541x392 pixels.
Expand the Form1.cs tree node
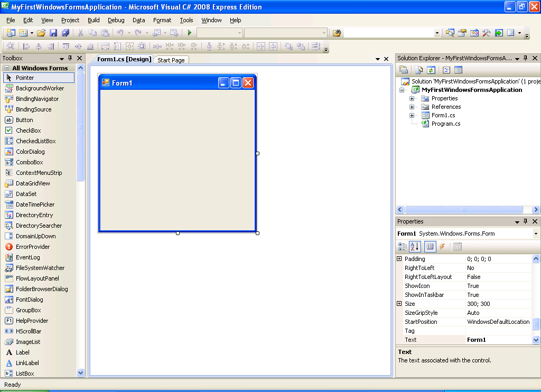(x=412, y=115)
